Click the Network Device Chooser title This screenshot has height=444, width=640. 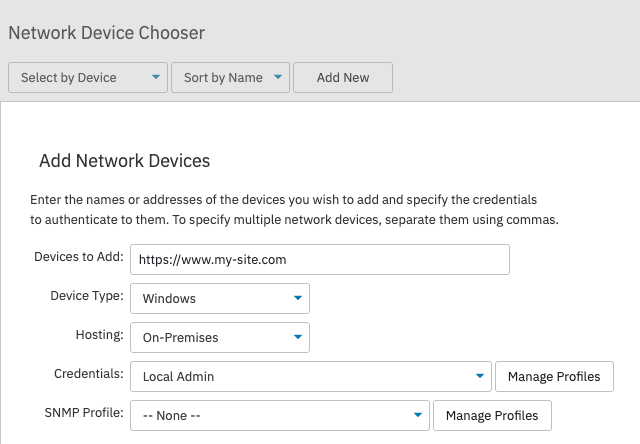coord(107,33)
